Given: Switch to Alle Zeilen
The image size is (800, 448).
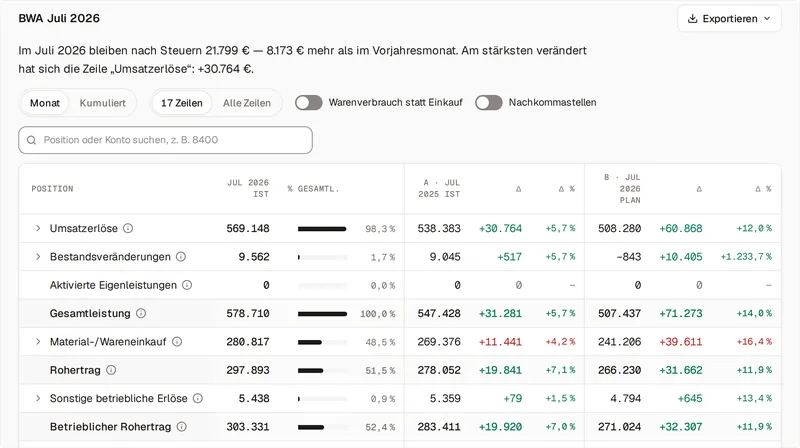Looking at the screenshot, I should (x=247, y=103).
